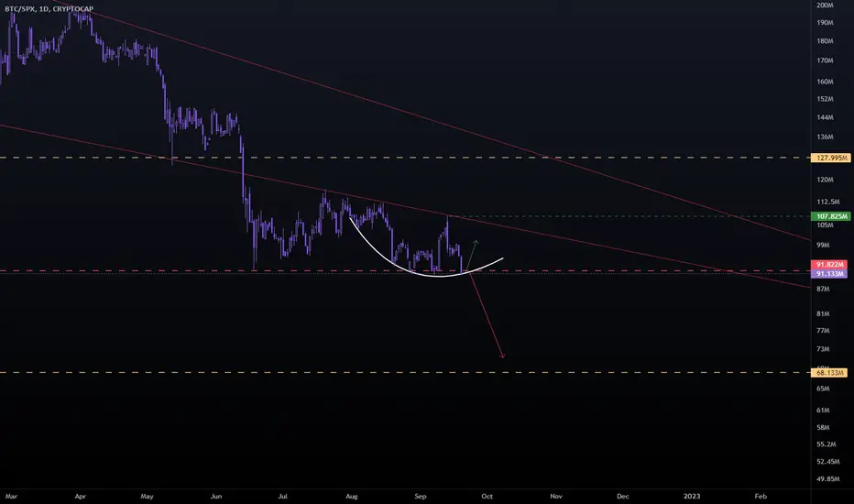Image resolution: width=854 pixels, height=504 pixels.
Task: Click the Jul label on time axis
Action: click(x=282, y=497)
